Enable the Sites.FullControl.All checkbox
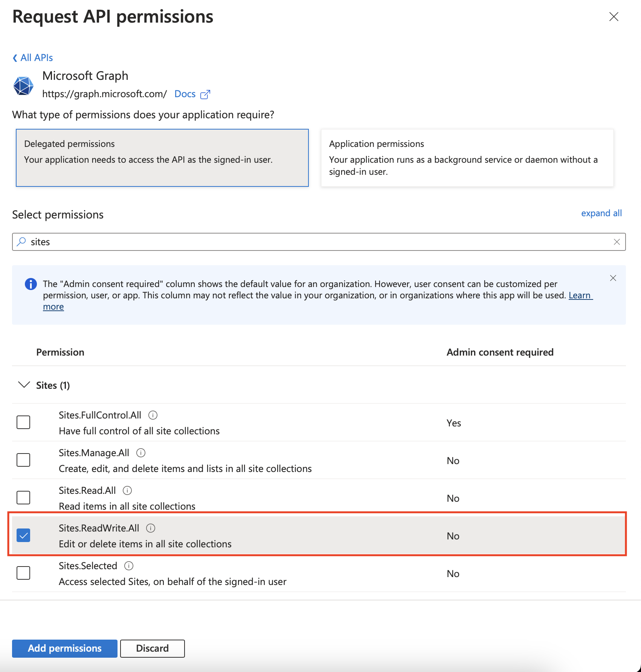The image size is (641, 672). (x=23, y=422)
